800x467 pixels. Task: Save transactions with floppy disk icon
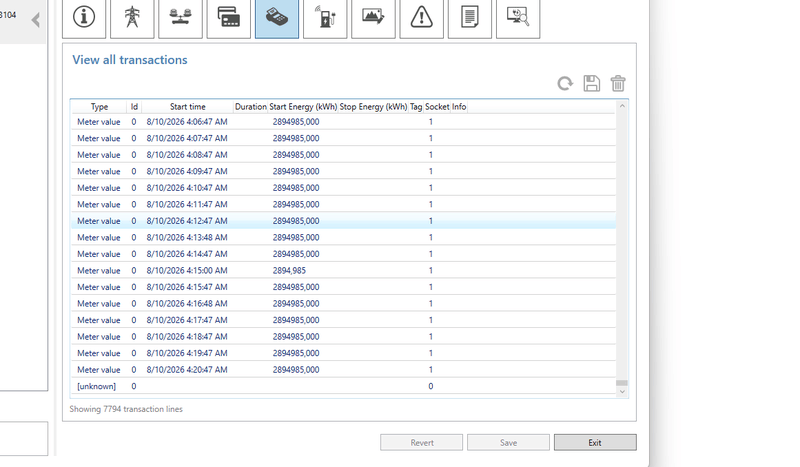coord(591,83)
